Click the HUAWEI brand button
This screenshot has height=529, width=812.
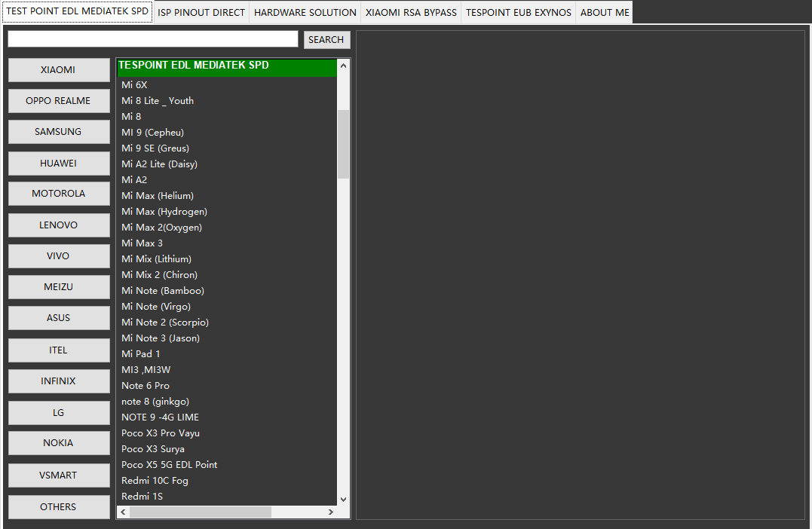click(58, 164)
